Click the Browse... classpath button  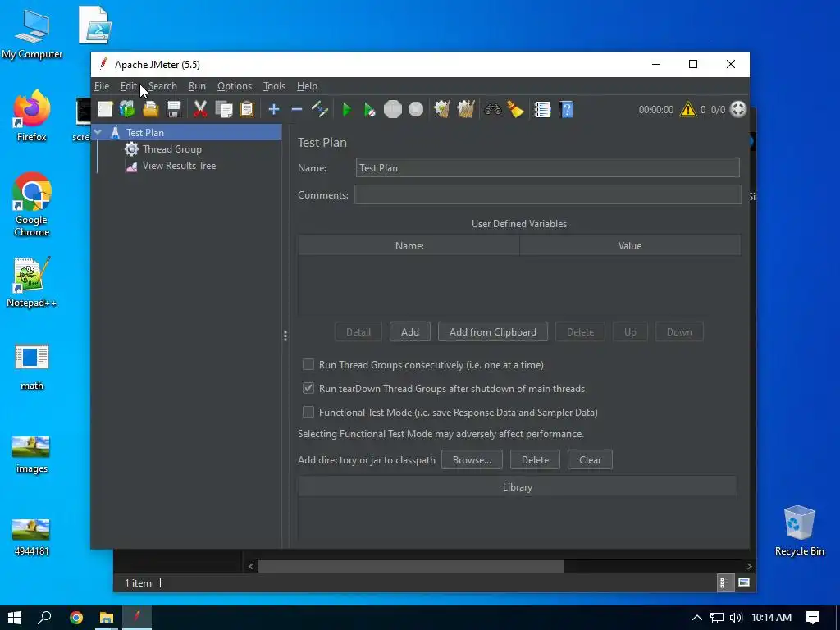point(472,459)
